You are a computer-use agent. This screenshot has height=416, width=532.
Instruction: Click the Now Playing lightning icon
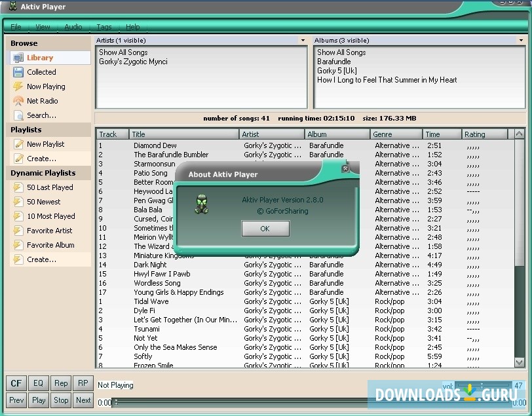[18, 86]
